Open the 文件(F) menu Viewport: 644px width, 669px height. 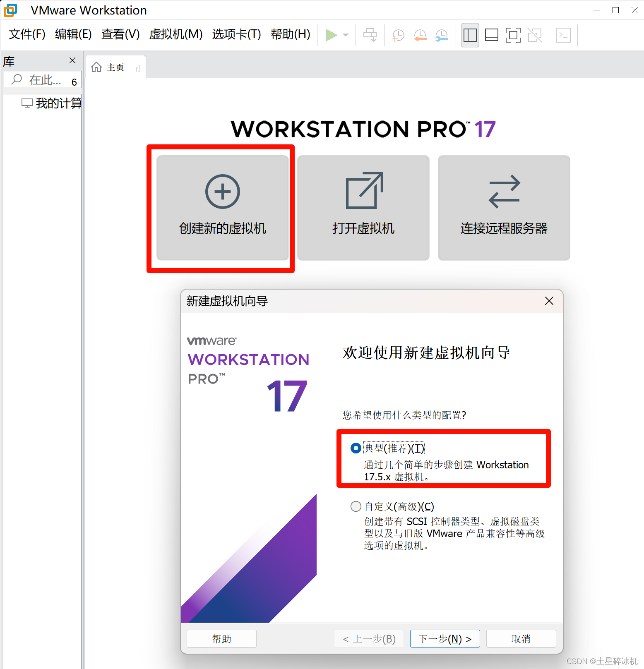coord(27,34)
